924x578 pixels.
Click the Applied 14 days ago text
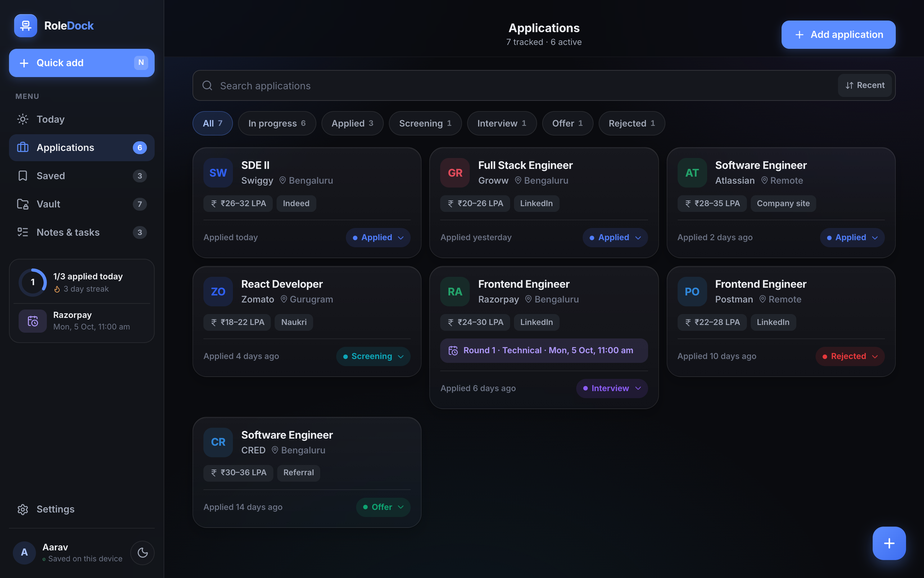243,507
